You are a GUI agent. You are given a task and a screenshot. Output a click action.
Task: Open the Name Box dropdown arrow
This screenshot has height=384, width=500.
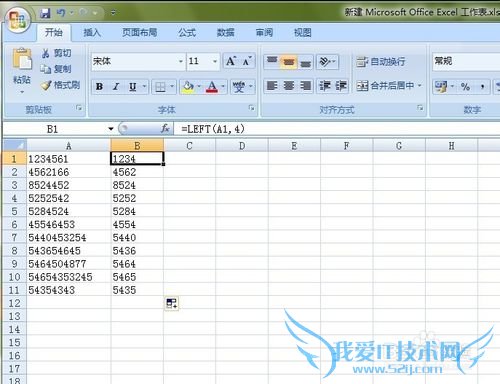pyautogui.click(x=111, y=129)
